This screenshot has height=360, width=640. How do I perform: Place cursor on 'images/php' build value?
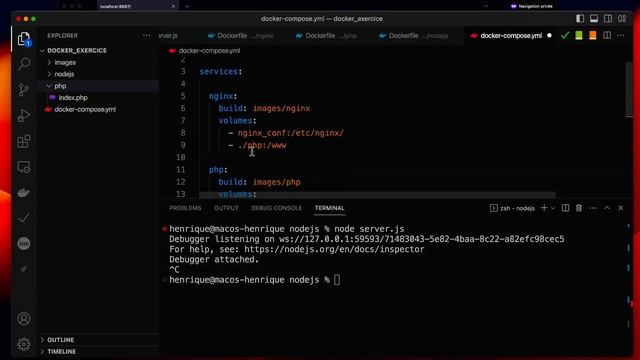point(276,182)
